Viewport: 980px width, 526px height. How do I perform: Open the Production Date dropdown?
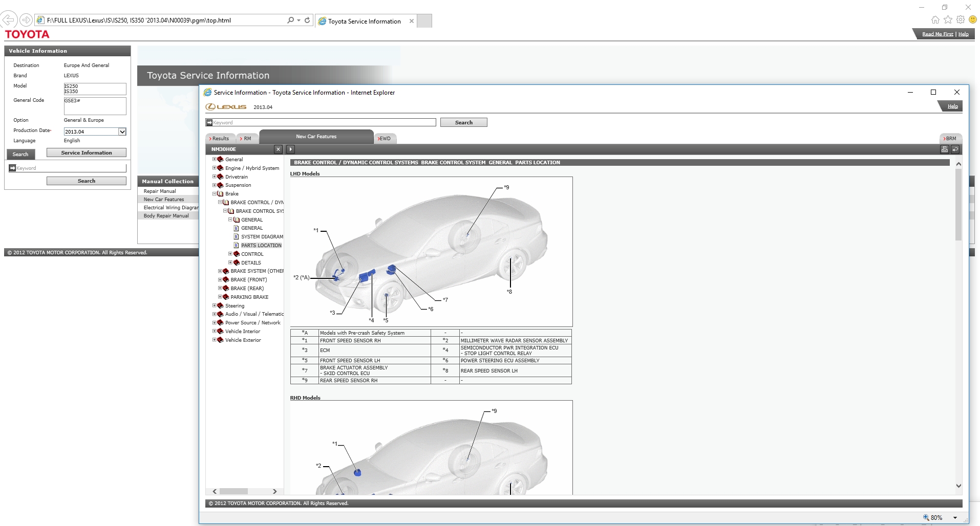click(x=122, y=131)
